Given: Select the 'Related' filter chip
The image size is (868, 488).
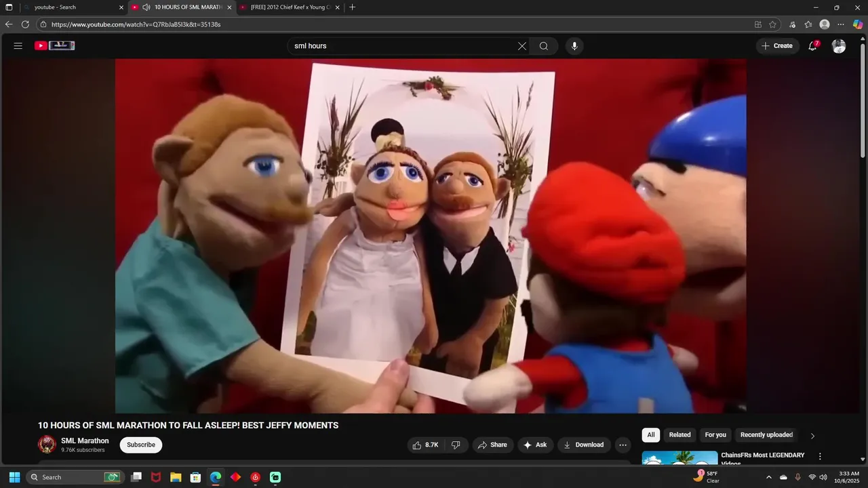Looking at the screenshot, I should point(679,435).
